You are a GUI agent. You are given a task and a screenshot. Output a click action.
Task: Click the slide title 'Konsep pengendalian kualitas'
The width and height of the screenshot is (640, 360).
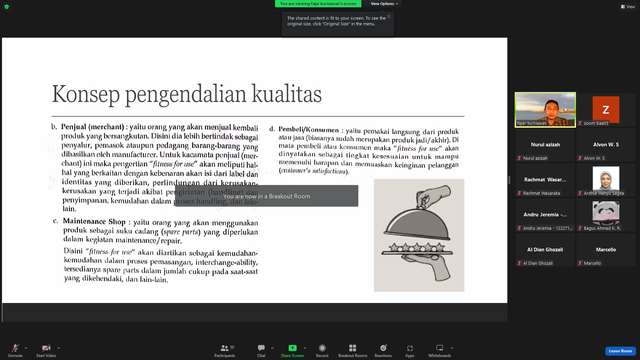(187, 94)
